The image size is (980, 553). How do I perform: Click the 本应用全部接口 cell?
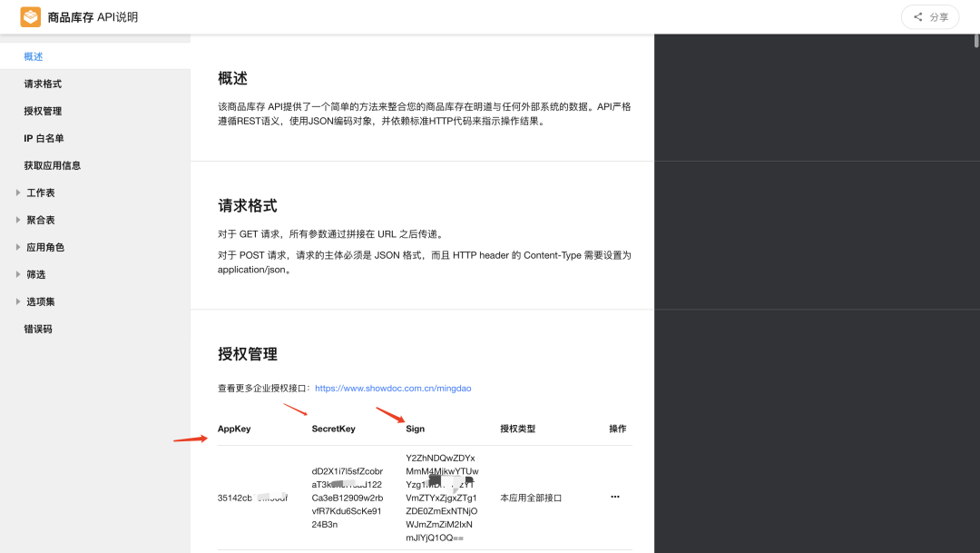(531, 498)
